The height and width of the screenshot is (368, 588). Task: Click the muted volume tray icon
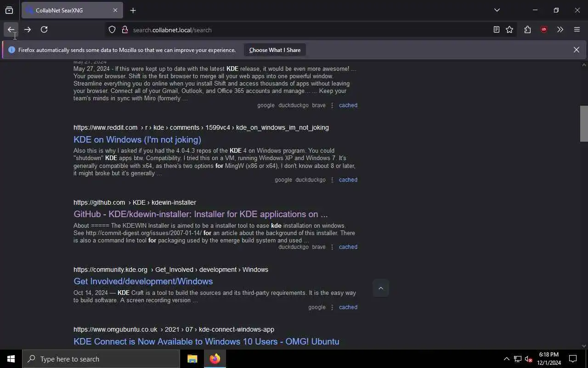click(x=528, y=359)
